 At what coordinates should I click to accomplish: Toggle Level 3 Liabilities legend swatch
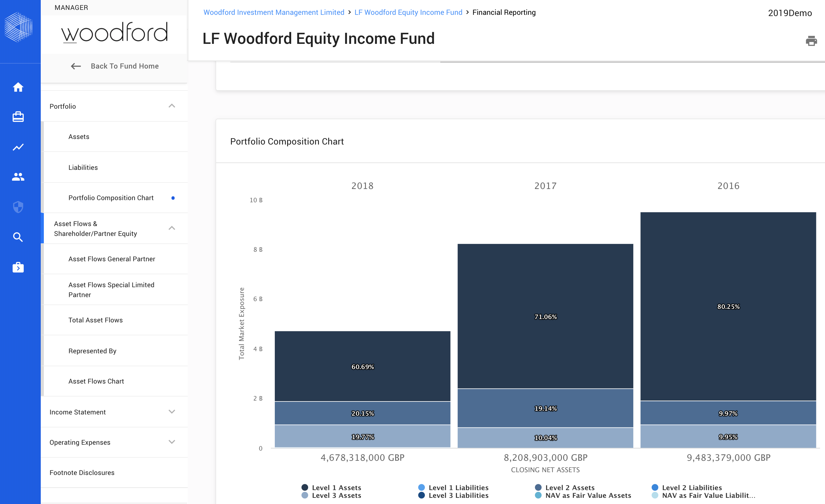[421, 495]
